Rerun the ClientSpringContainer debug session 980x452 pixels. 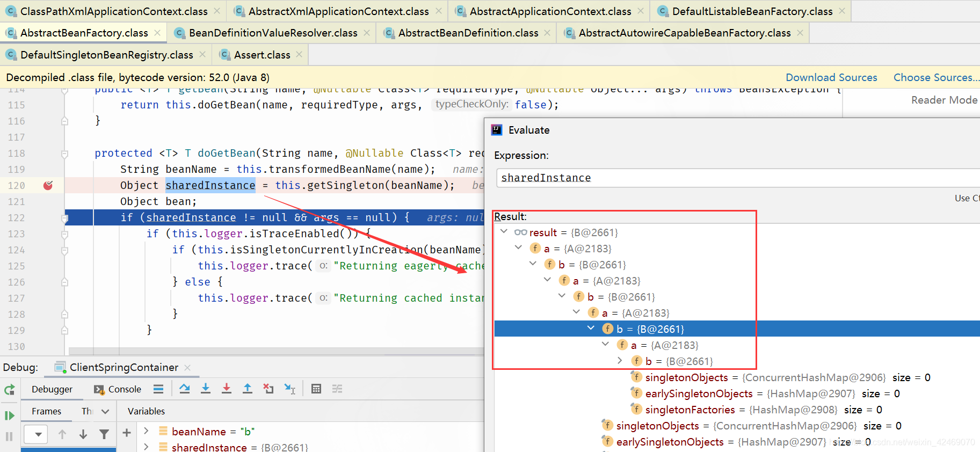[9, 390]
